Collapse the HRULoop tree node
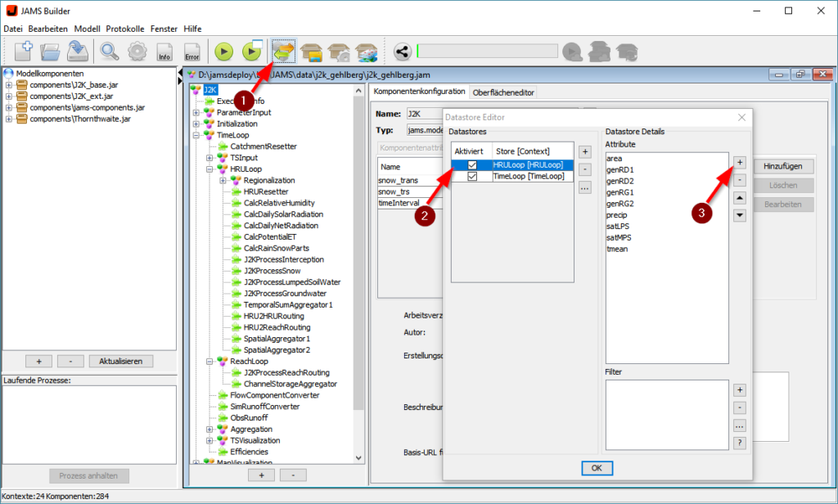Viewport: 838px width, 504px height. tap(210, 169)
